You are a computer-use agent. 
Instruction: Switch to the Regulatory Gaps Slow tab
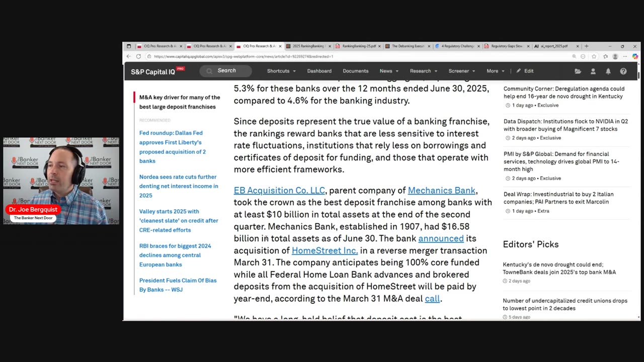click(507, 46)
